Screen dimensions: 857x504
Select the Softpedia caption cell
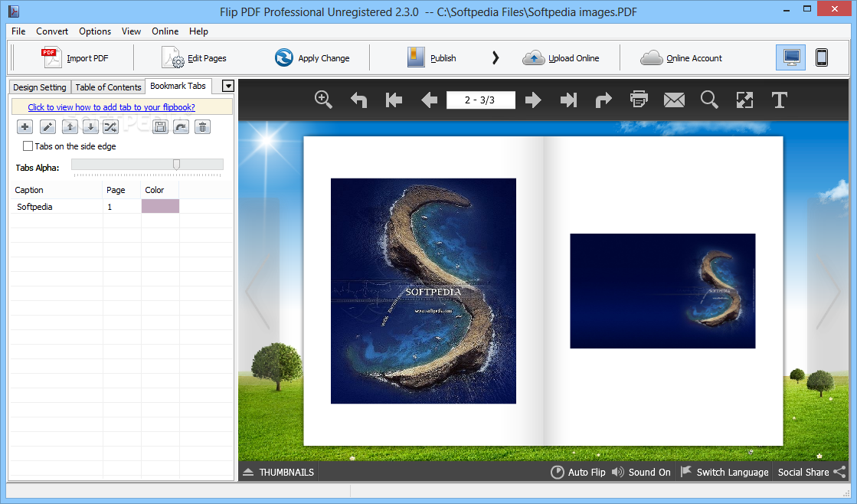[57, 207]
